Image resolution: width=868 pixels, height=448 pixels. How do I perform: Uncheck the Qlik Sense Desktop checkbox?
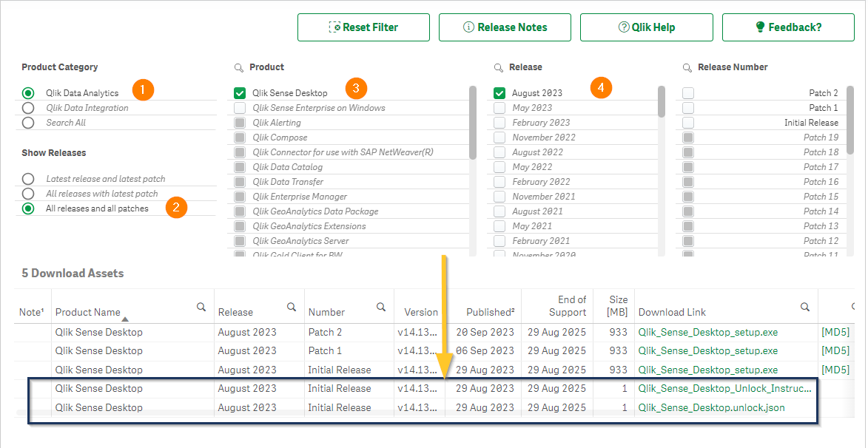(x=240, y=93)
